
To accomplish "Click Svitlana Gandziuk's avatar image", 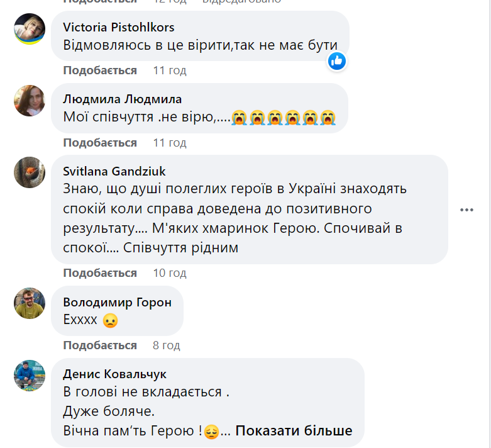I will pyautogui.click(x=30, y=172).
